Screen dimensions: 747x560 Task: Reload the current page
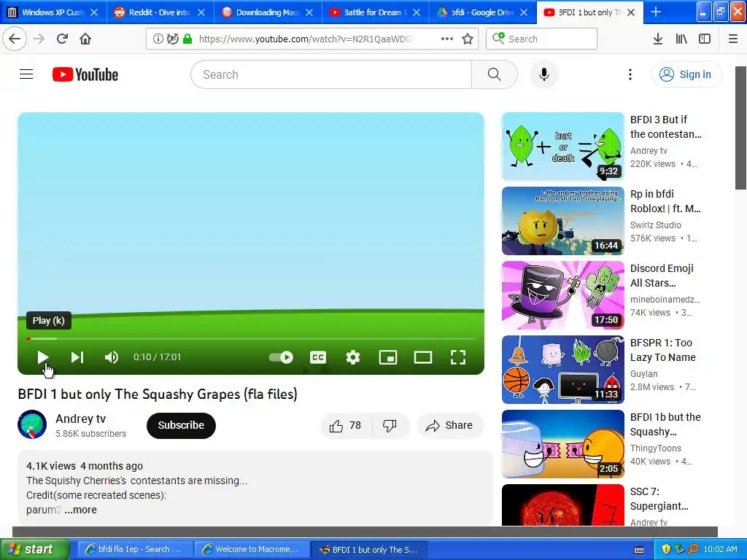click(x=62, y=39)
